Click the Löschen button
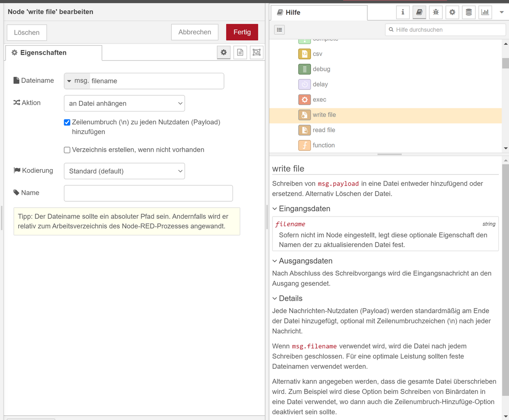509x420 pixels. pos(27,32)
